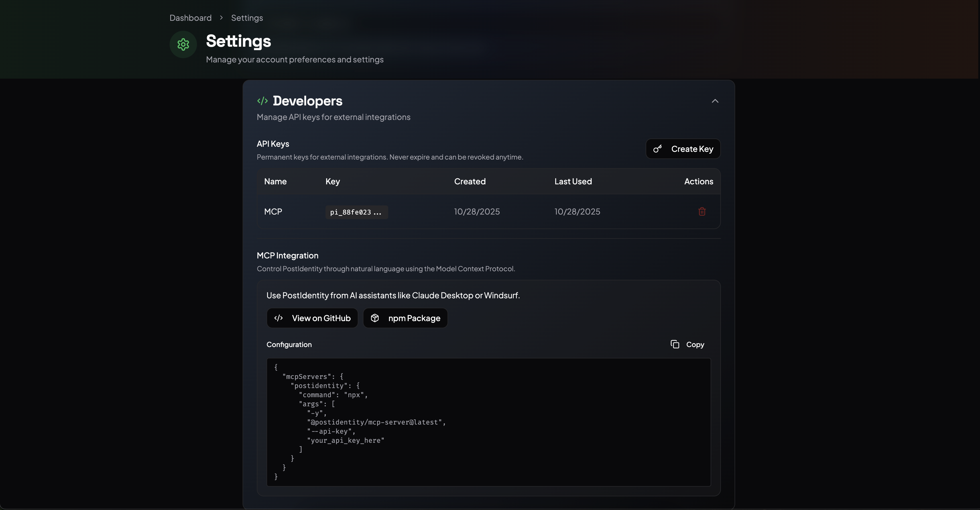Open the npm Package link

pos(405,318)
